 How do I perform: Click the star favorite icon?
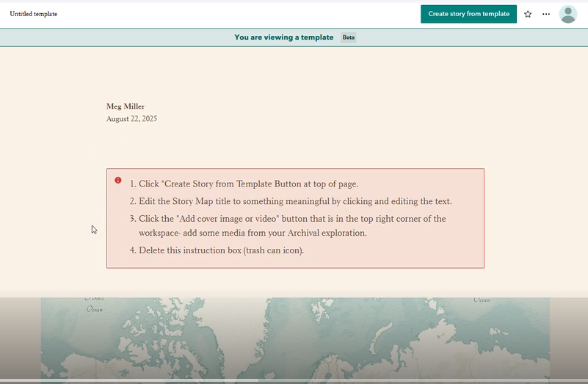pyautogui.click(x=528, y=14)
